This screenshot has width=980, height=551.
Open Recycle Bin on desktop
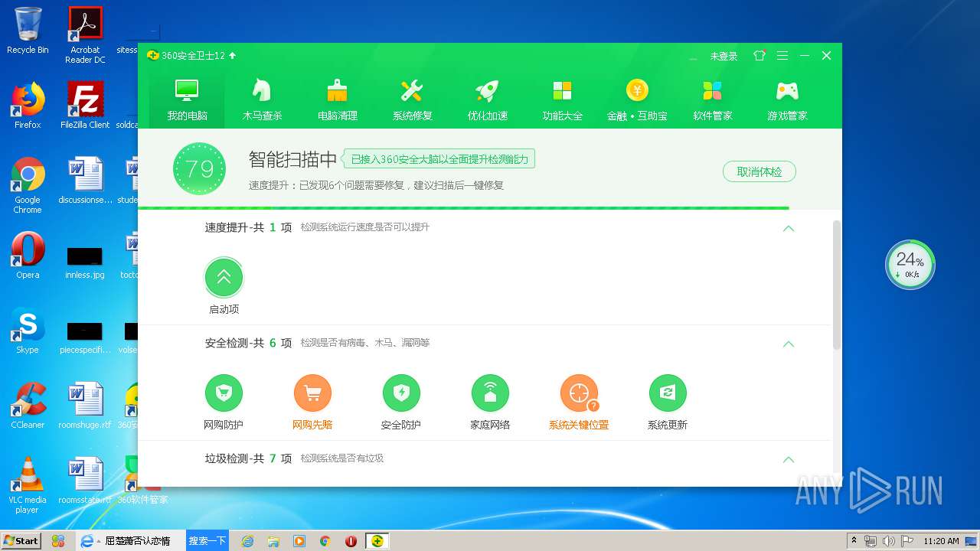tap(28, 31)
